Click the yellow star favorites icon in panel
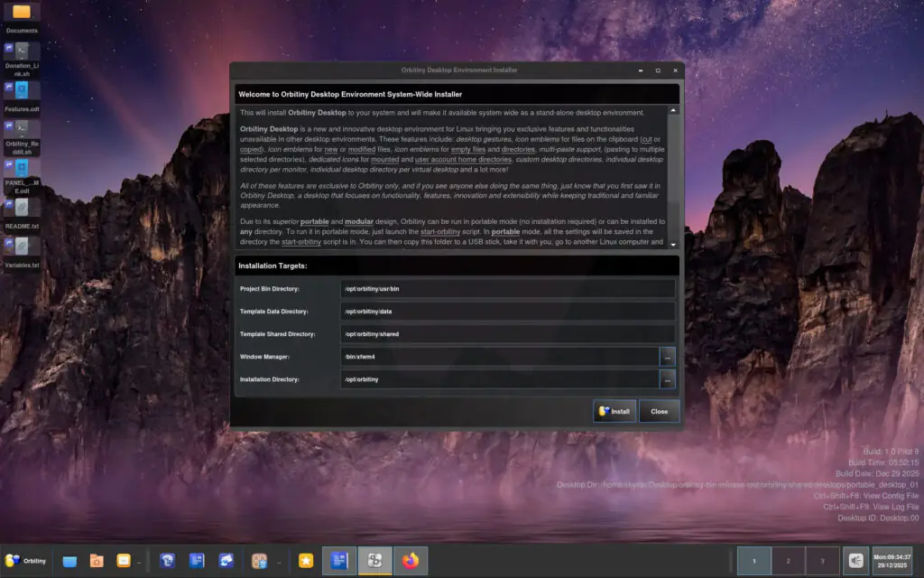This screenshot has width=924, height=578. (x=306, y=561)
